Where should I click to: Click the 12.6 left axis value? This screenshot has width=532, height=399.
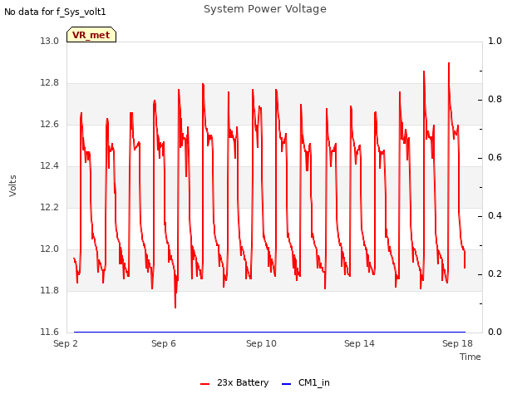pos(50,124)
